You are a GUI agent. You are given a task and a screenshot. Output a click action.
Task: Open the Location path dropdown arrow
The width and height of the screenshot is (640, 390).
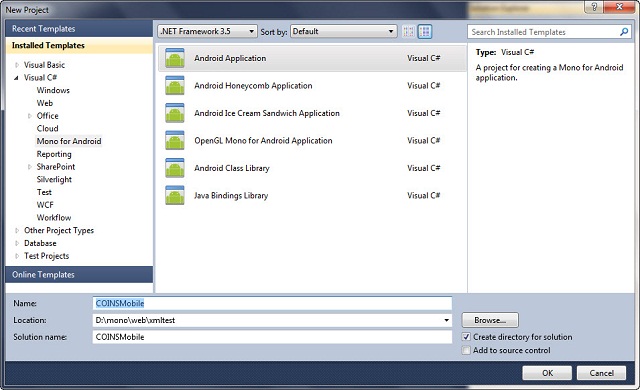point(447,320)
